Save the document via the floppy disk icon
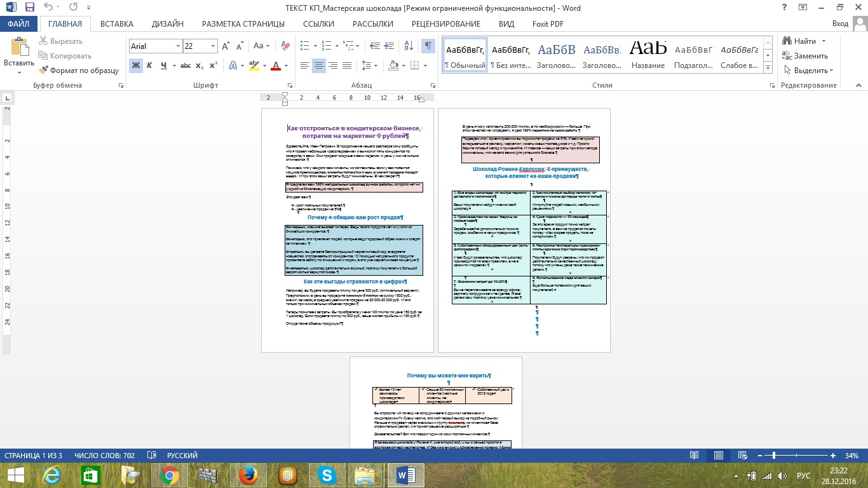This screenshot has height=488, width=868. 29,8
